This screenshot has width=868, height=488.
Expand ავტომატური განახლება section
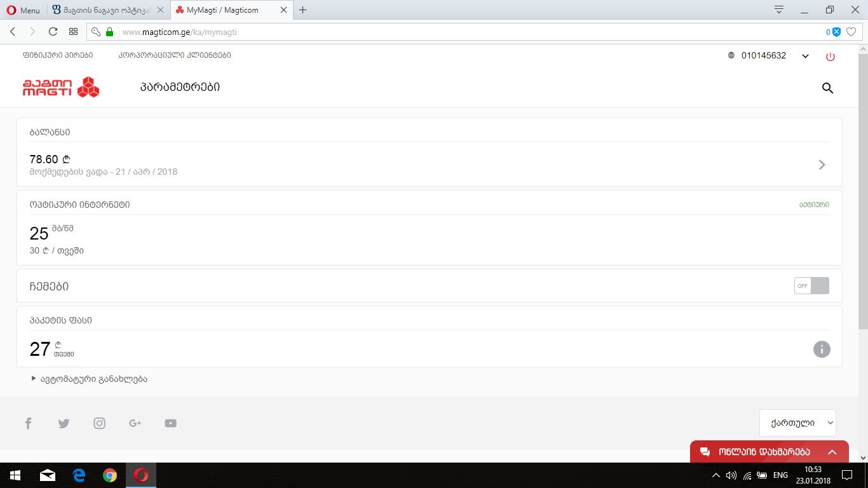pos(89,379)
